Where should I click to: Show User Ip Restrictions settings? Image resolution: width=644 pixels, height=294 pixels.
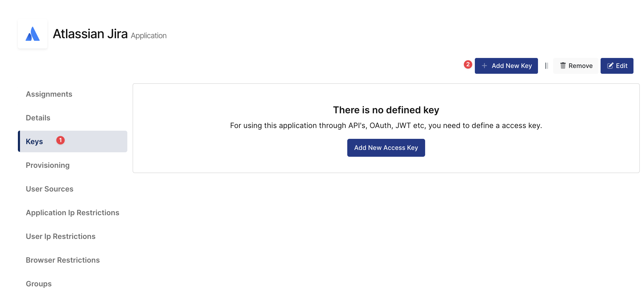tap(61, 236)
